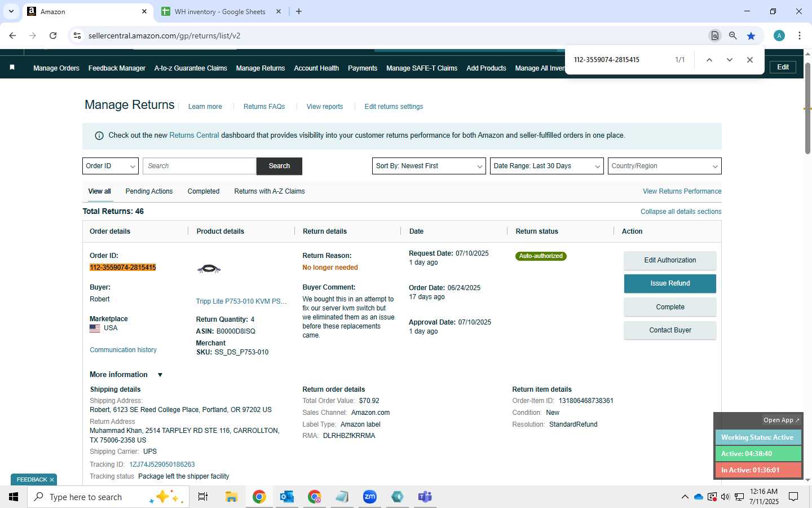Click the Edit button in navigation bar
The image size is (812, 508).
pyautogui.click(x=783, y=67)
